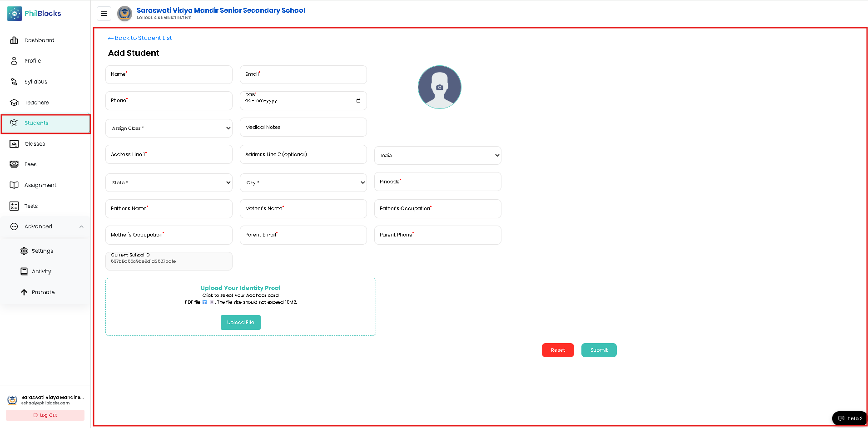Focus the Name input field

tap(169, 74)
